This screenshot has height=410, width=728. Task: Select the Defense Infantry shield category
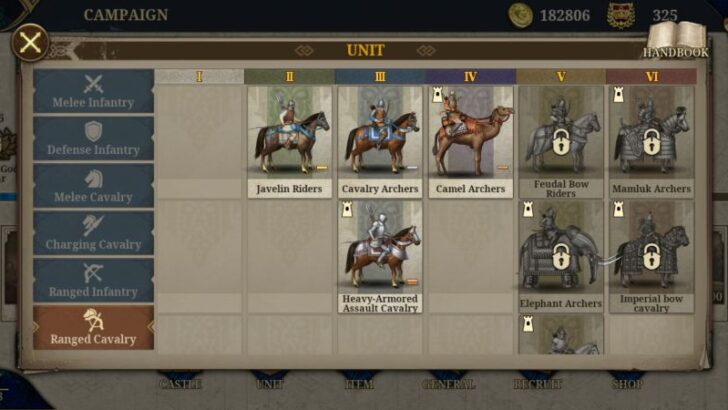click(93, 139)
